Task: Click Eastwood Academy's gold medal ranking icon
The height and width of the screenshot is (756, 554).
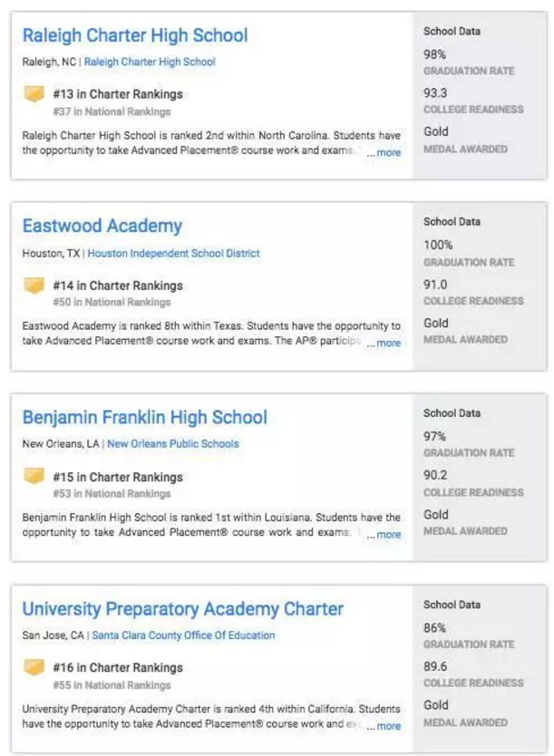Action: coord(34,286)
